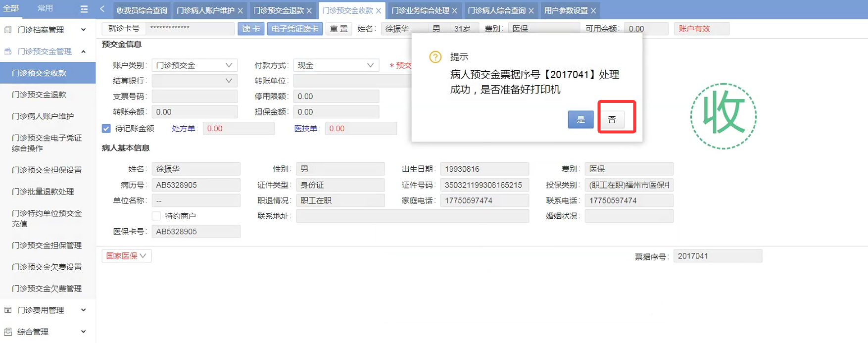
Task: Click the 门诊档案管理 sidebar icon
Action: click(8, 30)
